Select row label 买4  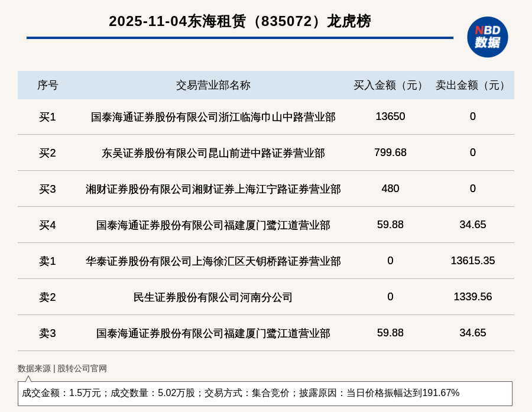point(47,225)
